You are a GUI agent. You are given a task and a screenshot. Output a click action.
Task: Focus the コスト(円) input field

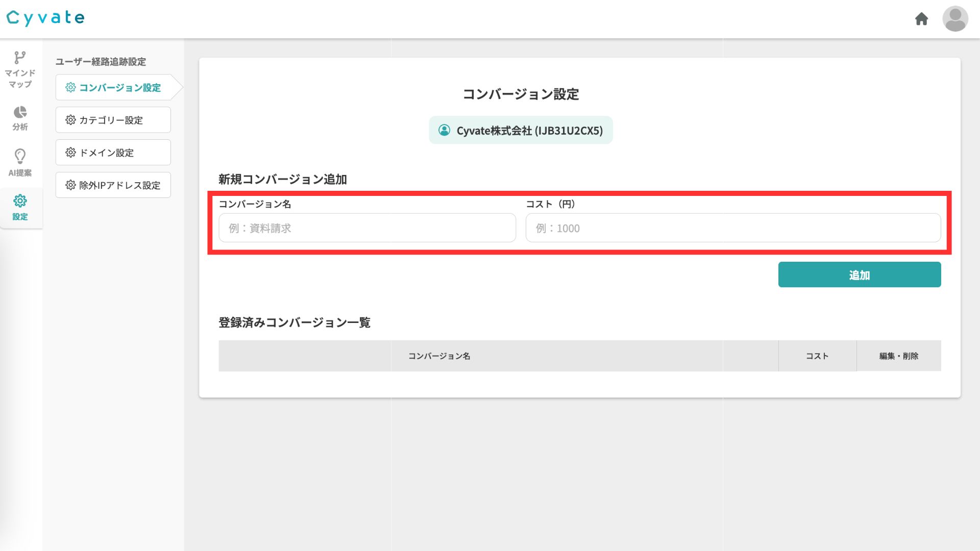click(733, 228)
